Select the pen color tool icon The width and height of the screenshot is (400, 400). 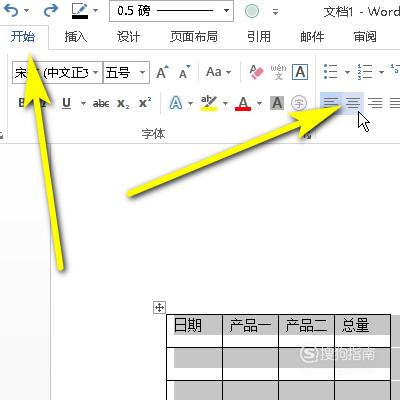tap(80, 11)
